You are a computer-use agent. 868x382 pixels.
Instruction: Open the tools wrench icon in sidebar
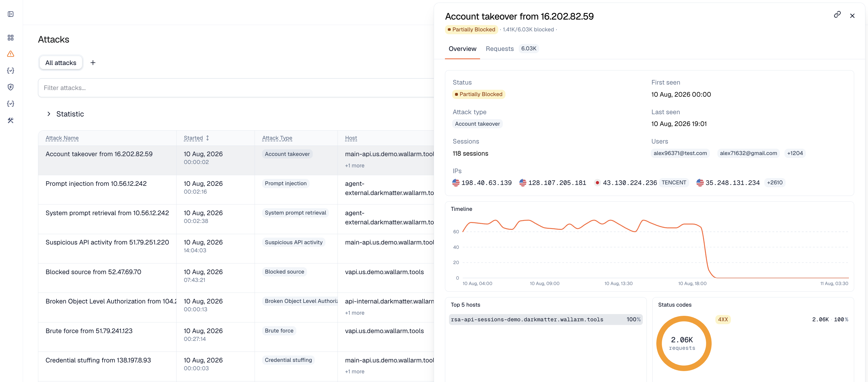10,120
